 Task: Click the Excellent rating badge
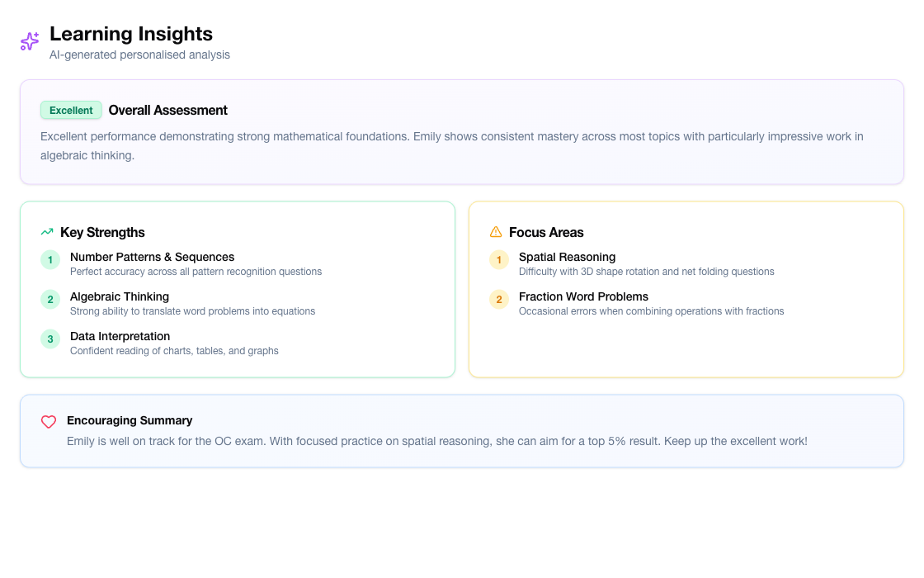pos(71,110)
